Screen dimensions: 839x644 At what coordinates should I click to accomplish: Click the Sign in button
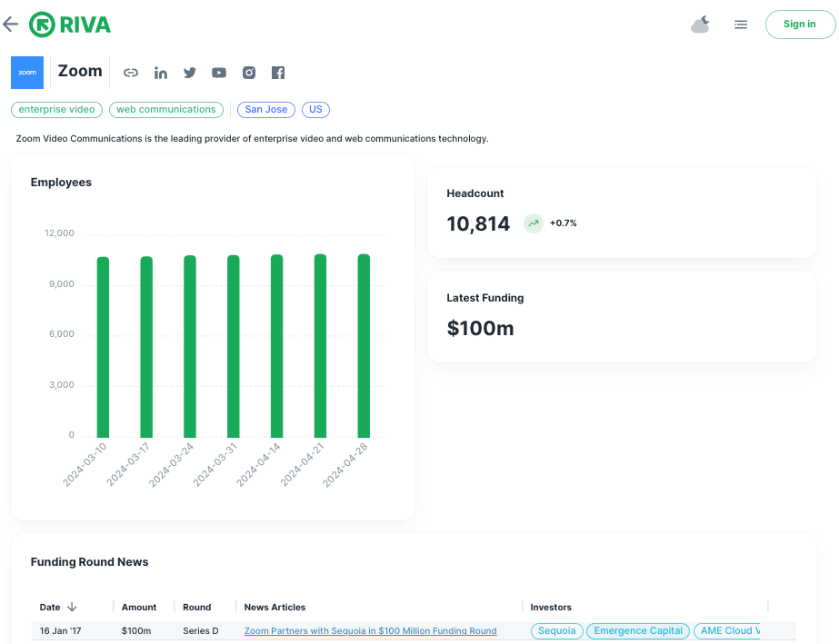click(x=800, y=24)
